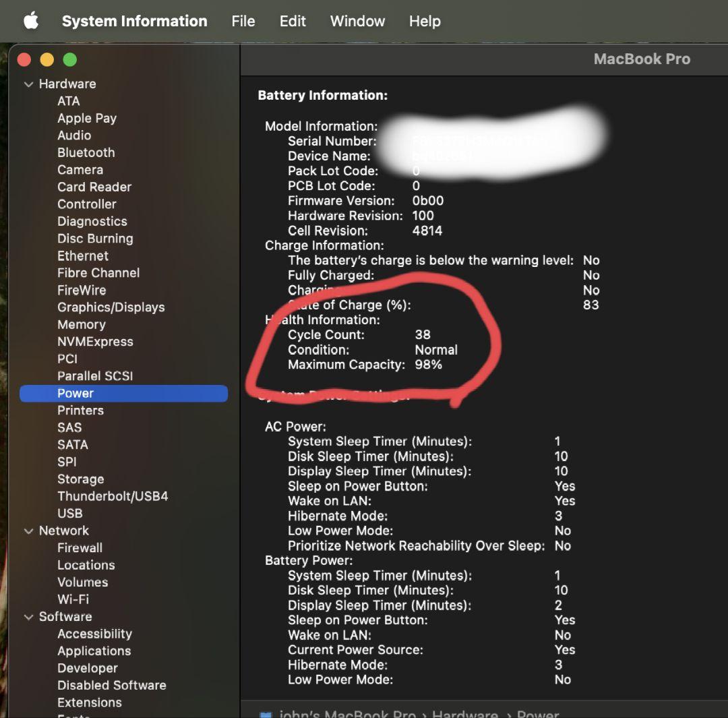Select NVMExpress in the sidebar
Image resolution: width=728 pixels, height=718 pixels.
[x=95, y=342]
